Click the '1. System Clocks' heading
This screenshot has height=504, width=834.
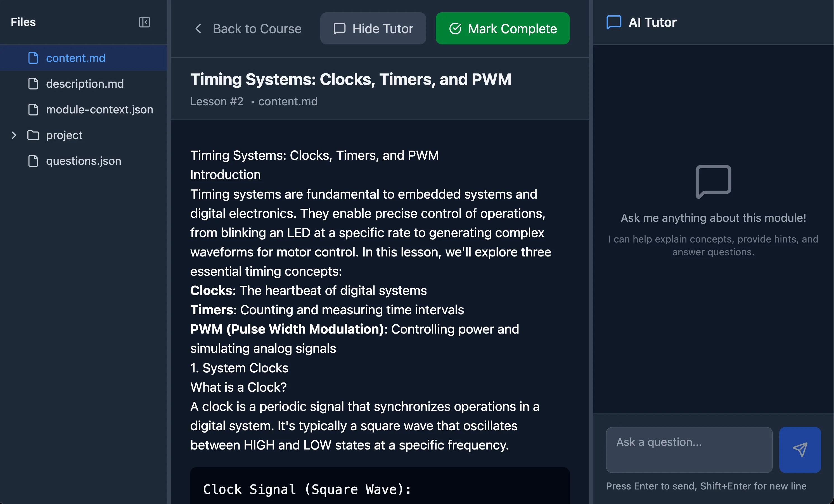click(239, 368)
